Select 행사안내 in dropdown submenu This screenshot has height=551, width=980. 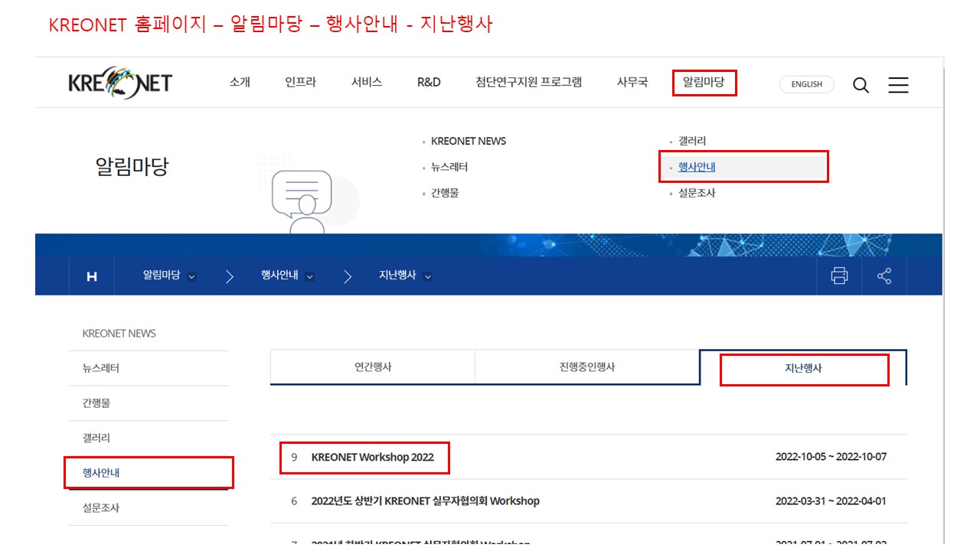(x=697, y=167)
